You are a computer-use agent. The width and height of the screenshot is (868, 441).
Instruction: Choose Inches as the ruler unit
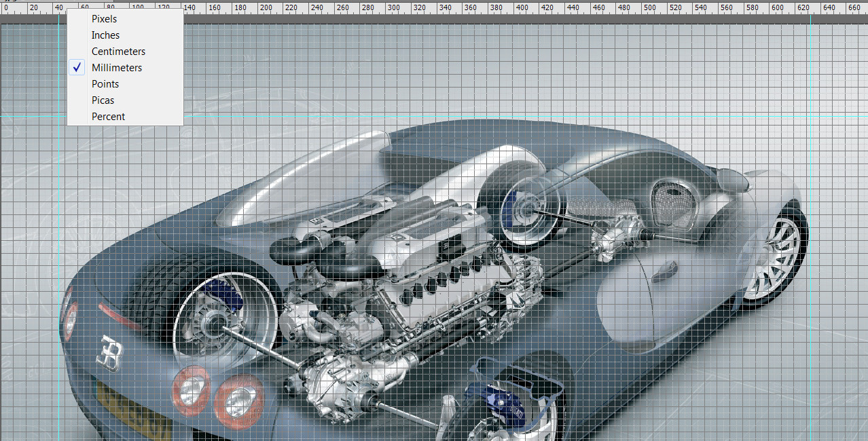tap(105, 35)
